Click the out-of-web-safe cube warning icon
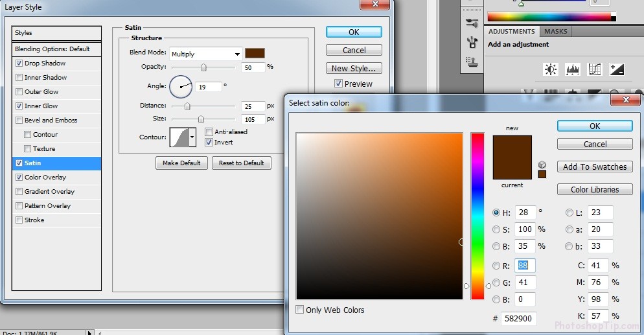Viewport: 644px width, 335px height. 542,165
